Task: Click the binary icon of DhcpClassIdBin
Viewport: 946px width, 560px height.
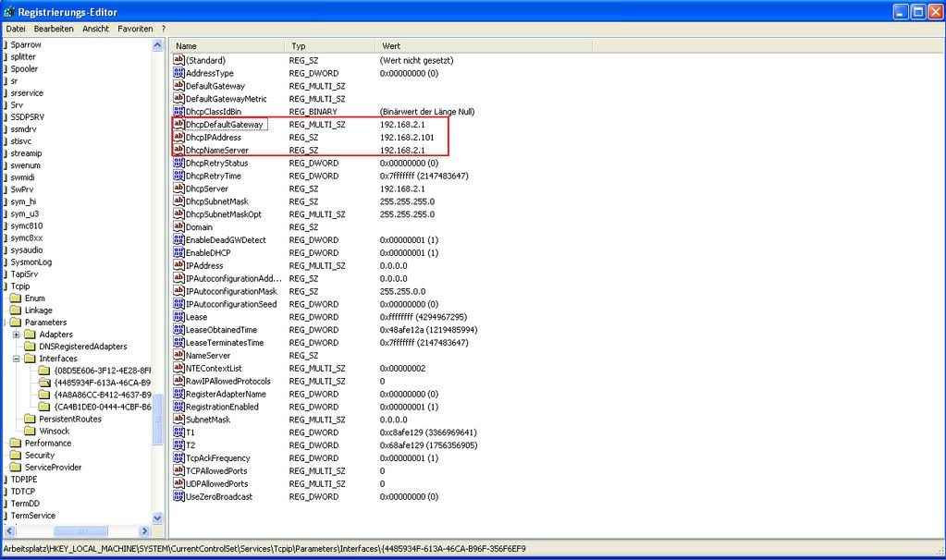Action: (x=178, y=112)
